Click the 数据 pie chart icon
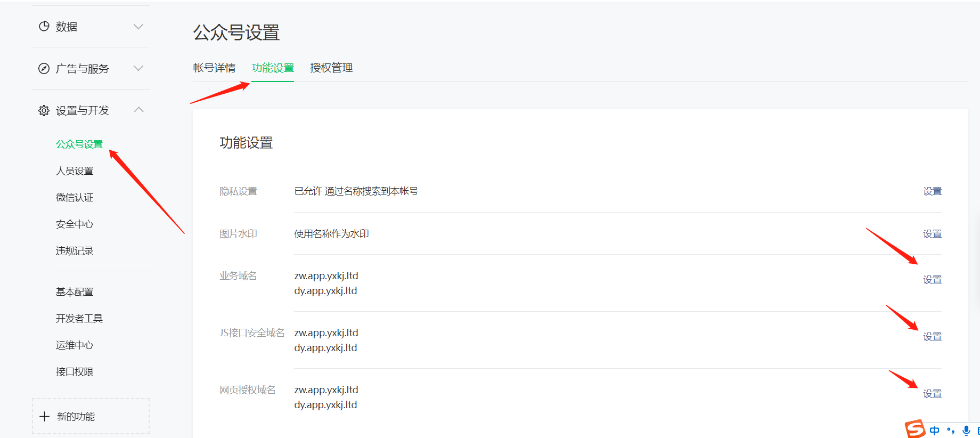The height and width of the screenshot is (438, 980). coord(44,26)
